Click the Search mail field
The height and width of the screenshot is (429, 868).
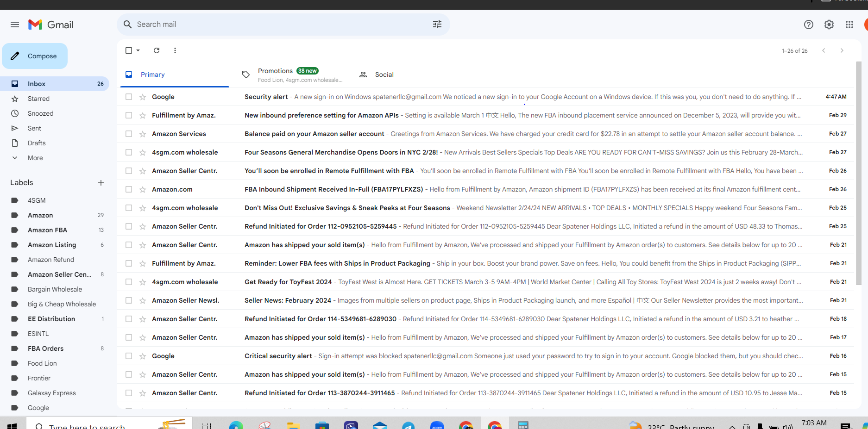[283, 25]
